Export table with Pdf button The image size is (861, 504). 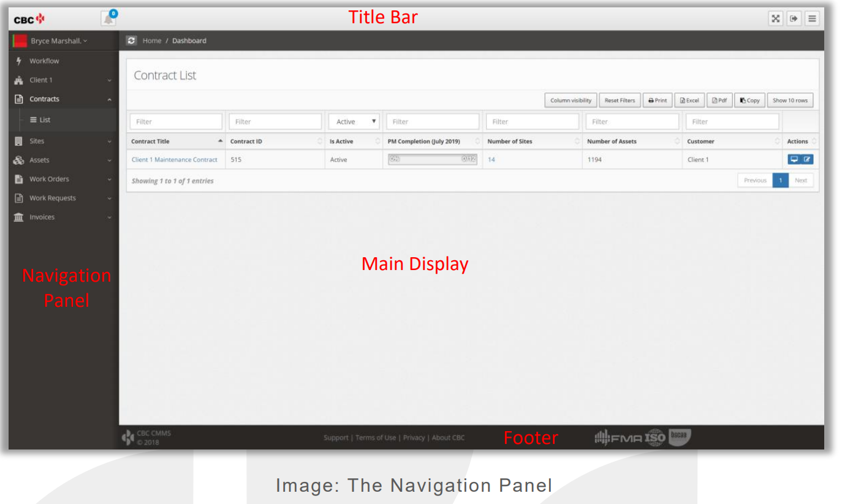pyautogui.click(x=719, y=100)
